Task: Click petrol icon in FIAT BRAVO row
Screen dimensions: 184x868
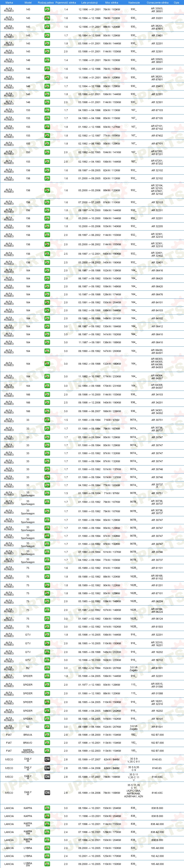Action: (47, 743)
